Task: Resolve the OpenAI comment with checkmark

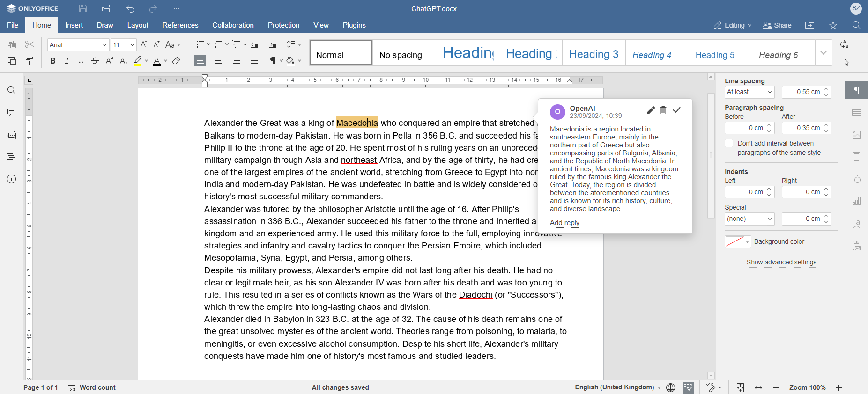Action: pyautogui.click(x=676, y=110)
